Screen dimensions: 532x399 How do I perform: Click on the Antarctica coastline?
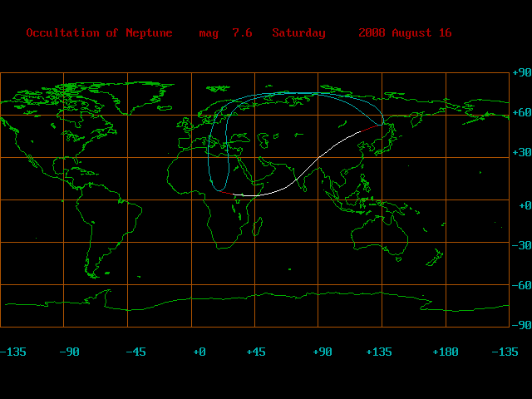point(249,294)
